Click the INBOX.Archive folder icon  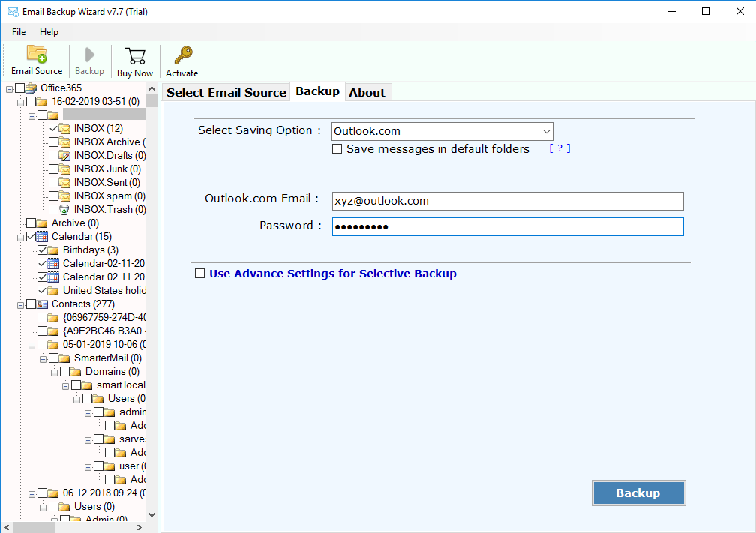tap(64, 142)
